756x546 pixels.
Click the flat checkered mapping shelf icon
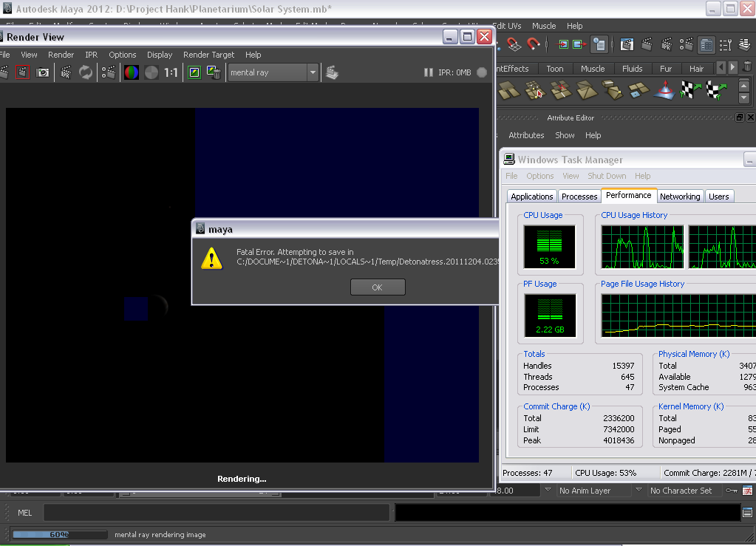pos(691,90)
